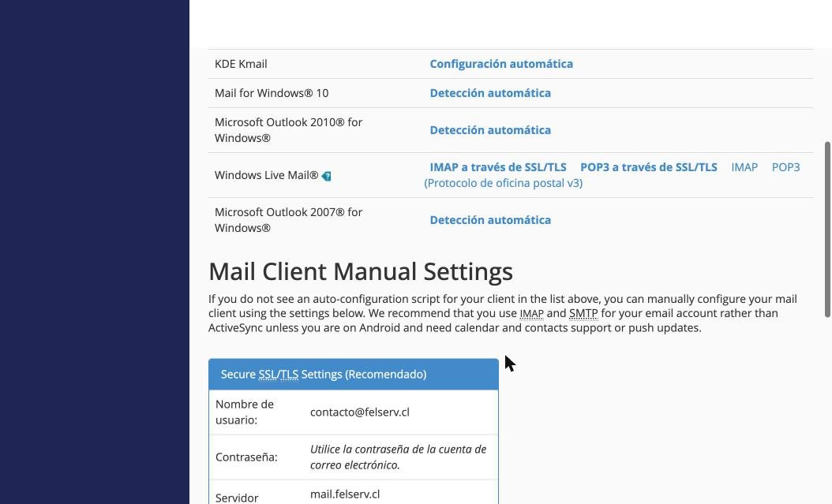Click the 'KDE Kmail' row label
This screenshot has height=504, width=832.
[241, 64]
